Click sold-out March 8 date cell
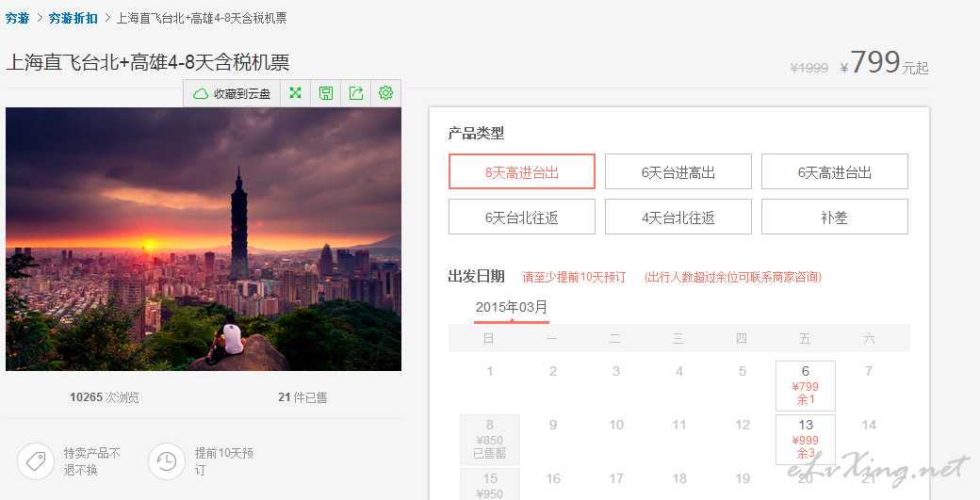 coord(490,440)
